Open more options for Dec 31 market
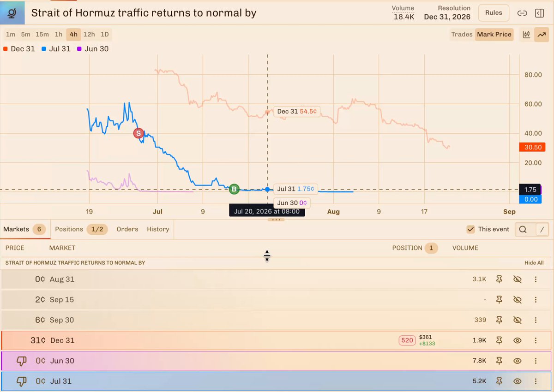The image size is (554, 392). [536, 340]
